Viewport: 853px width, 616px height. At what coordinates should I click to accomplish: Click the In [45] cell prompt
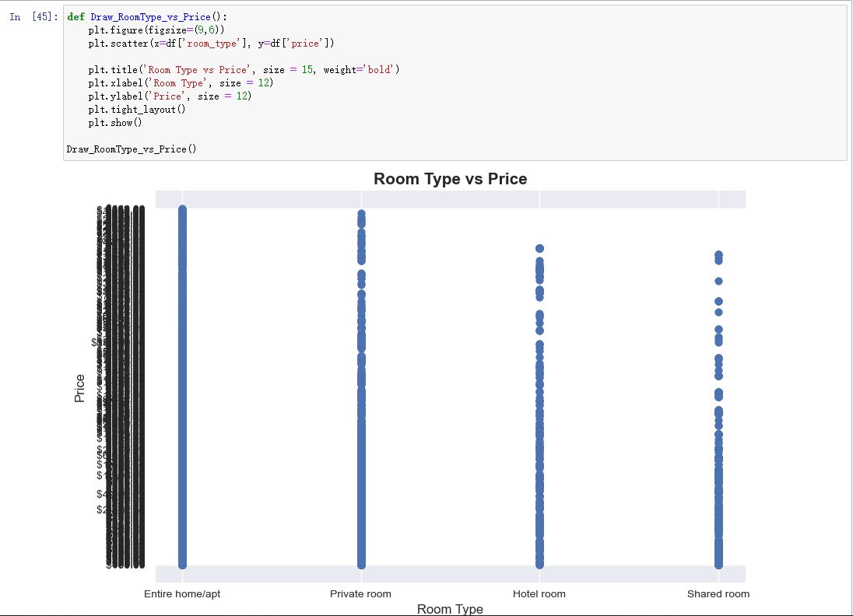click(x=33, y=17)
